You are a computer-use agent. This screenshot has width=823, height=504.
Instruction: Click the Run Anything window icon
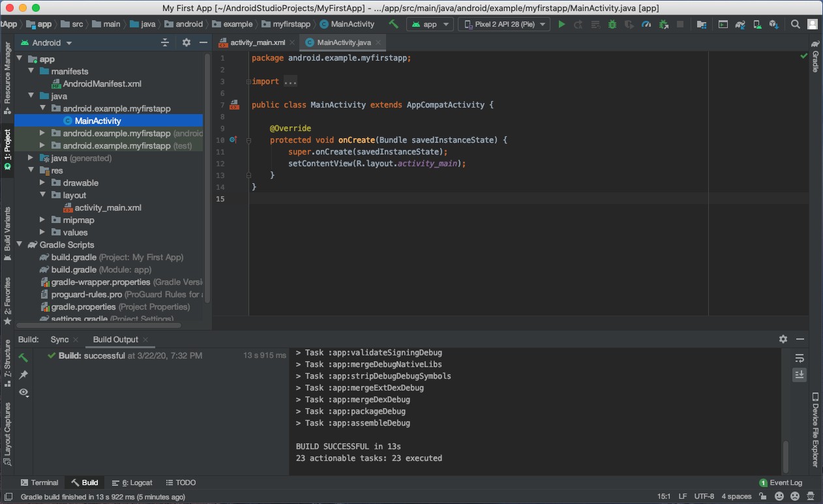(723, 24)
